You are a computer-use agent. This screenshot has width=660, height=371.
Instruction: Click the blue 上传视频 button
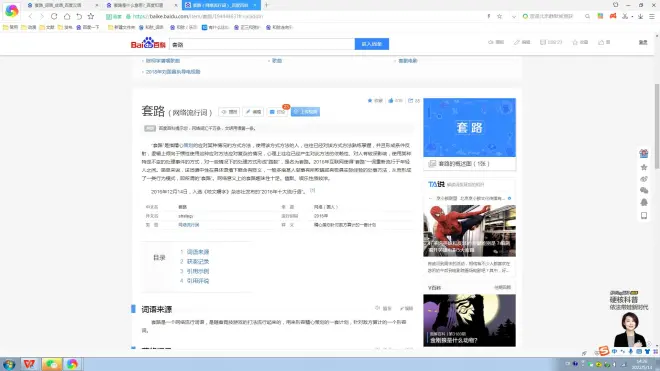coord(305,112)
